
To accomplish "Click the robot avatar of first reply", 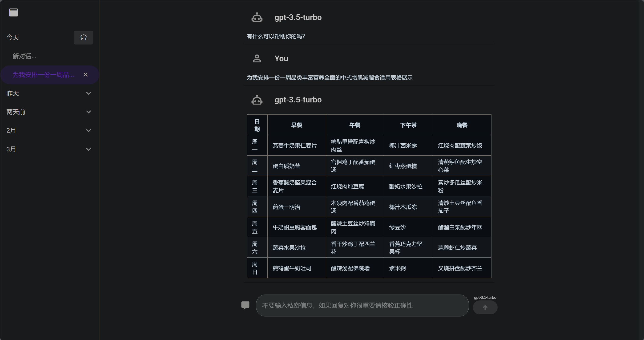I will coord(257,17).
